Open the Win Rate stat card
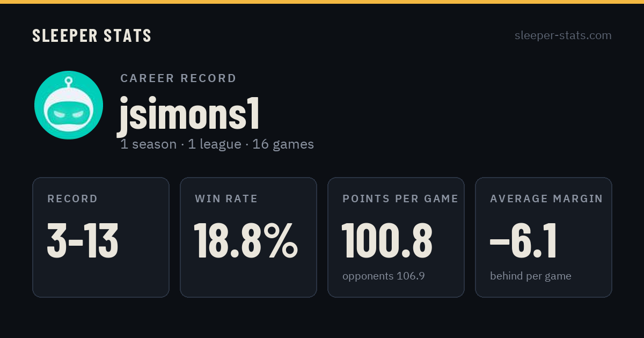The height and width of the screenshot is (338, 644). tap(248, 237)
